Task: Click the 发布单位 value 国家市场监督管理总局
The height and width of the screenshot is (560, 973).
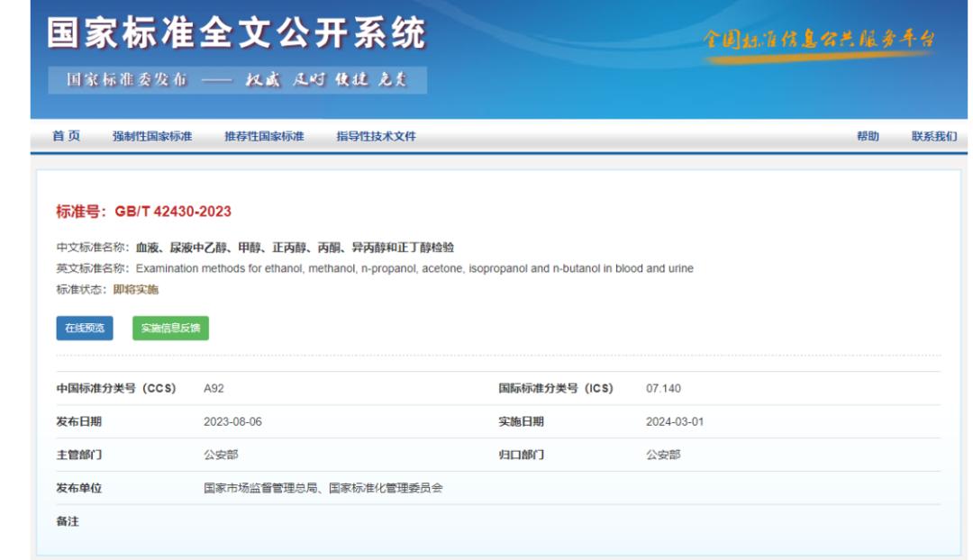Action: point(262,488)
